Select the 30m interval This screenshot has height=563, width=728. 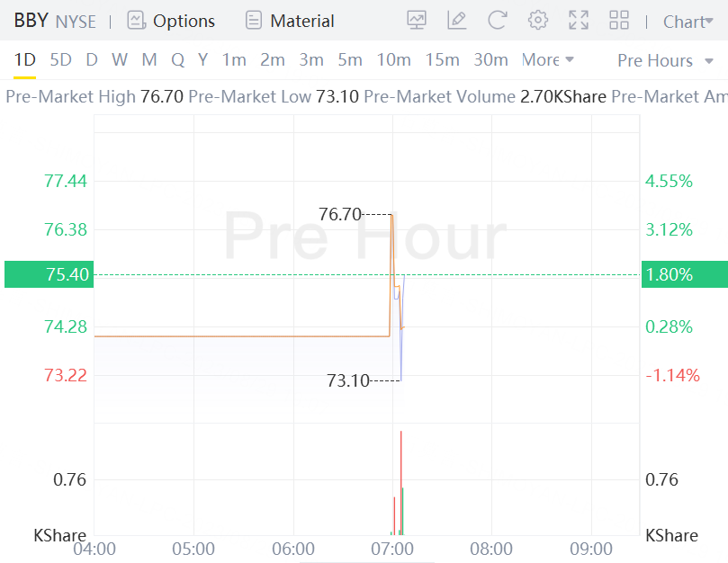(490, 60)
